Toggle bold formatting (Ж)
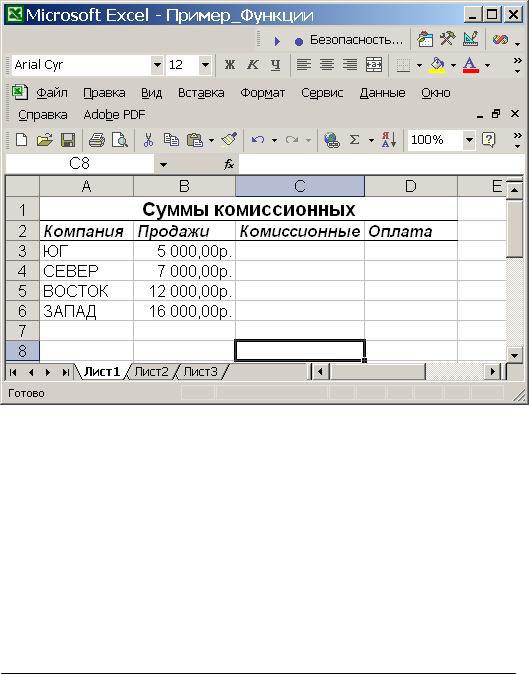The height and width of the screenshot is (674, 529). 230,65
